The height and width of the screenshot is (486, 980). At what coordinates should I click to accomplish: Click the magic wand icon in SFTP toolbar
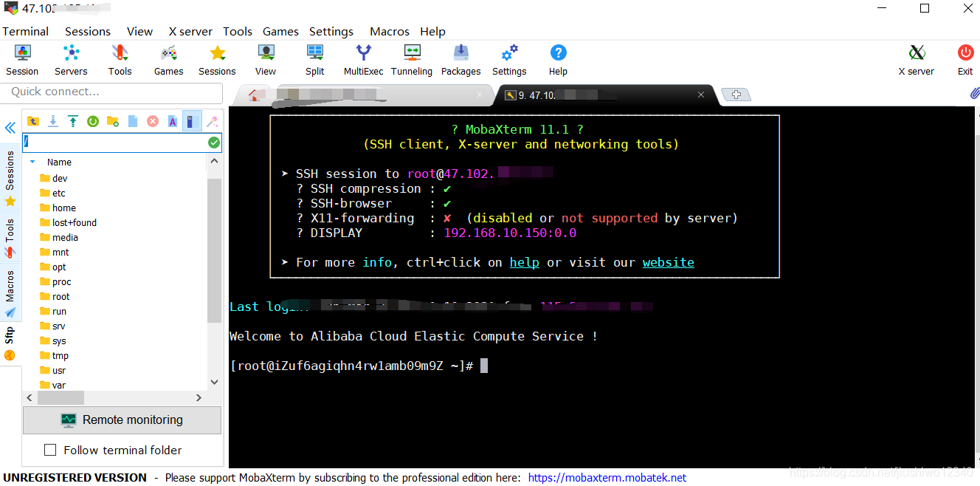(x=212, y=121)
